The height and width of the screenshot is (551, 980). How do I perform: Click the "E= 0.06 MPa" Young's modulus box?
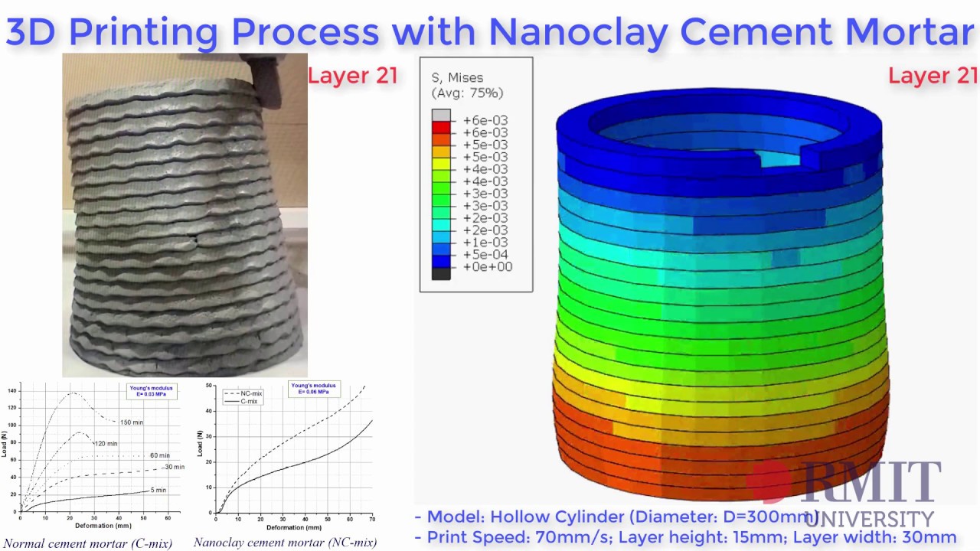(x=314, y=389)
